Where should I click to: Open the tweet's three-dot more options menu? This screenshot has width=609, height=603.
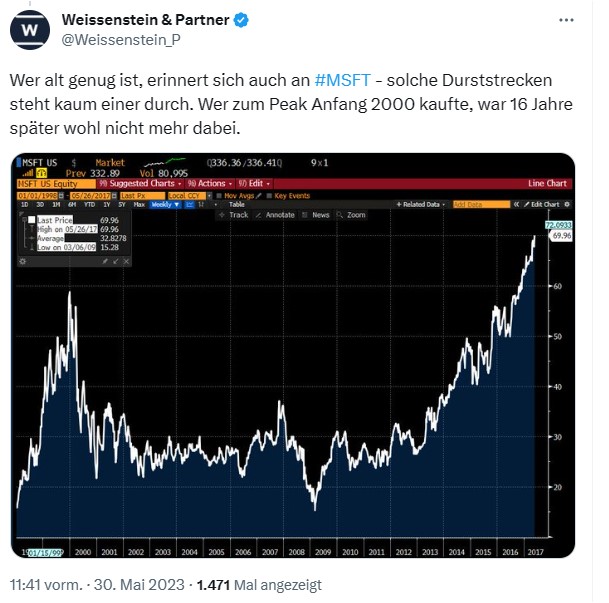pos(566,20)
